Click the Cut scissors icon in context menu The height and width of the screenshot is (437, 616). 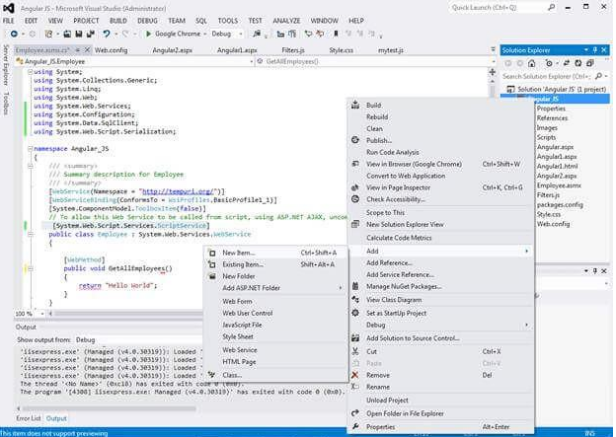pos(355,351)
